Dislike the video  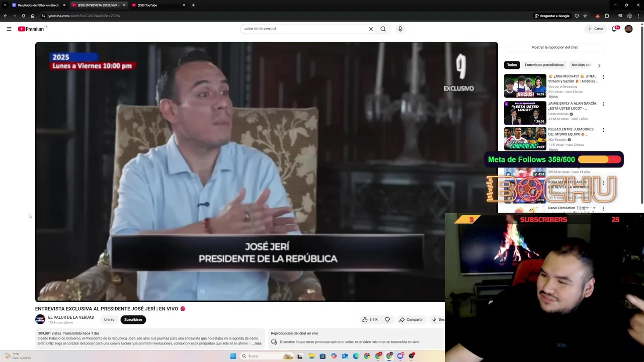point(387,319)
